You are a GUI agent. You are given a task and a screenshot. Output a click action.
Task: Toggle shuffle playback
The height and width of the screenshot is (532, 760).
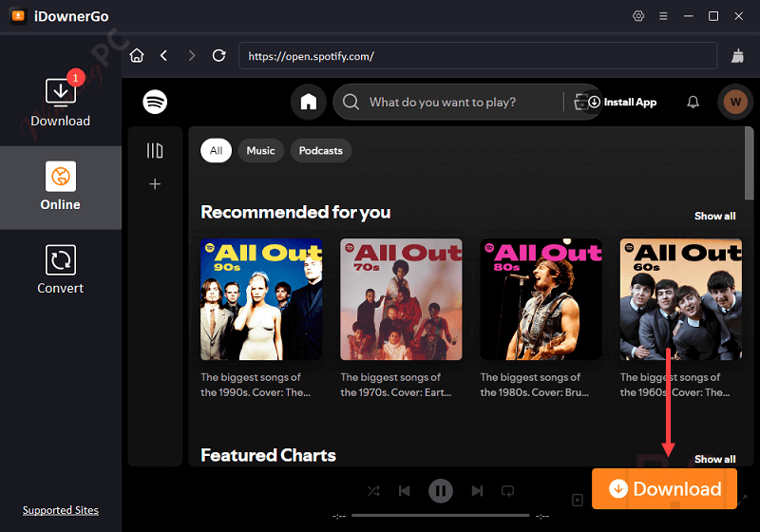tap(372, 491)
